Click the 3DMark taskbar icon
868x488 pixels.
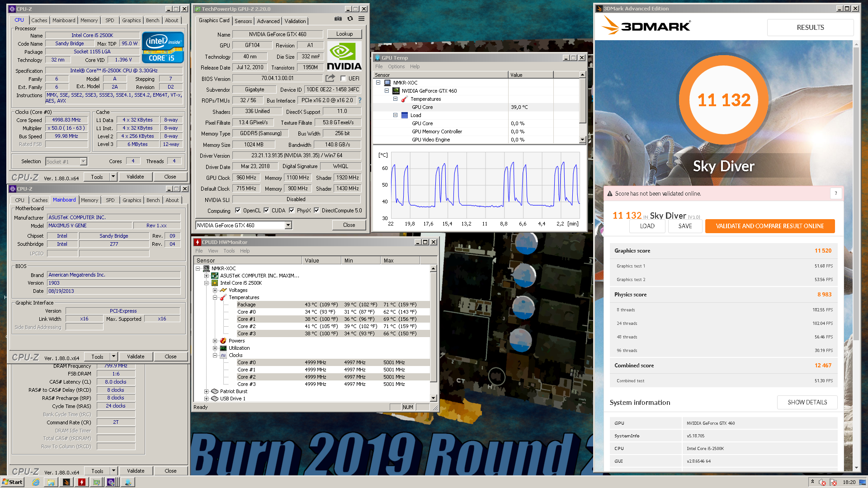[x=66, y=482]
